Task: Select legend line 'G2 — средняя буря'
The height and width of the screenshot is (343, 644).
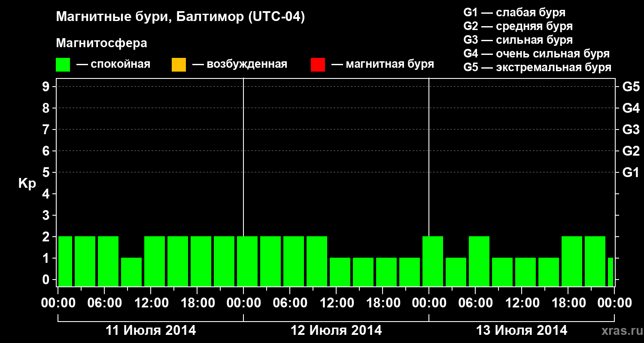Action: click(518, 26)
